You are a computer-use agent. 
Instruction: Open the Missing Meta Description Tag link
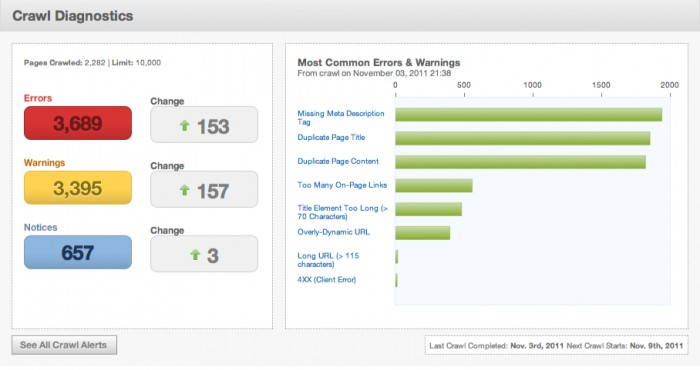tap(341, 117)
